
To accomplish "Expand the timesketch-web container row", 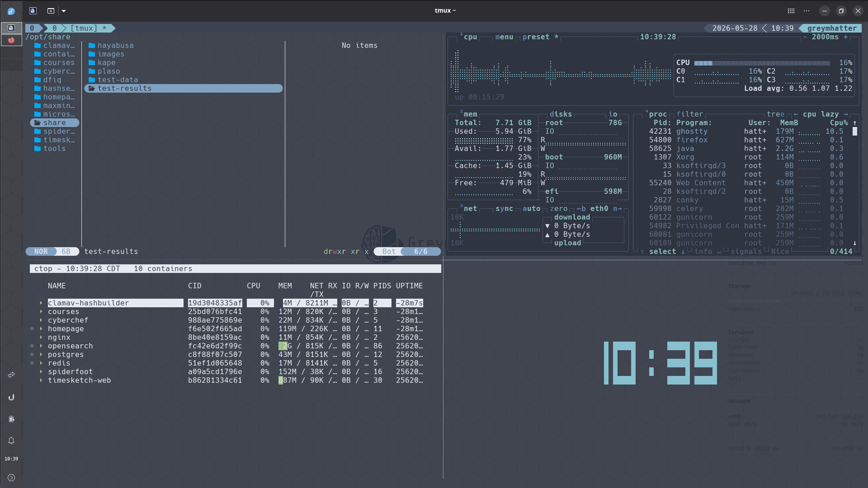I will pos(41,380).
